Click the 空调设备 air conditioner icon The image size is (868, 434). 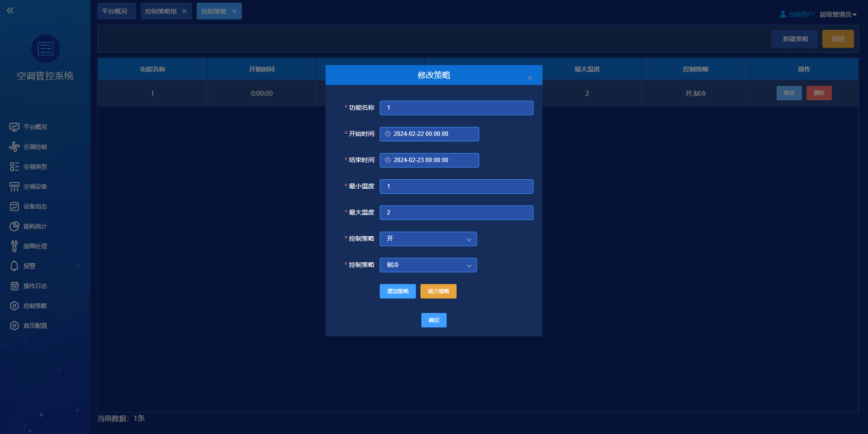tap(14, 187)
